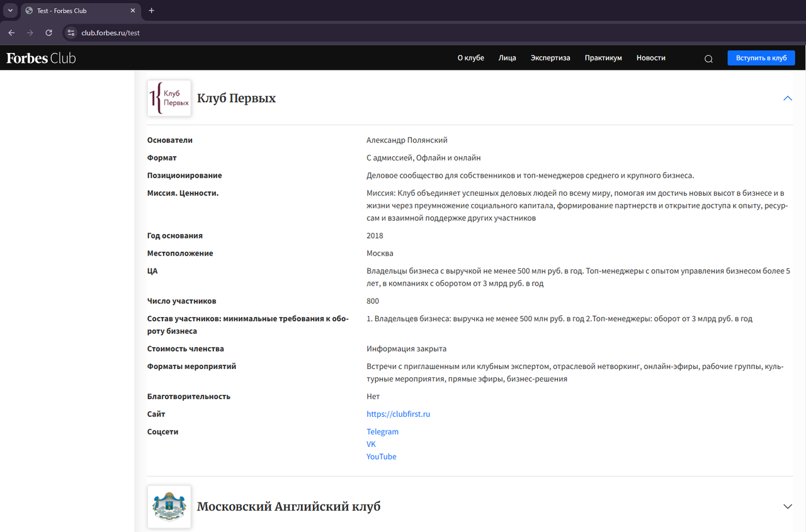This screenshot has height=532, width=806.
Task: Click the Основатели row label
Action: click(170, 140)
